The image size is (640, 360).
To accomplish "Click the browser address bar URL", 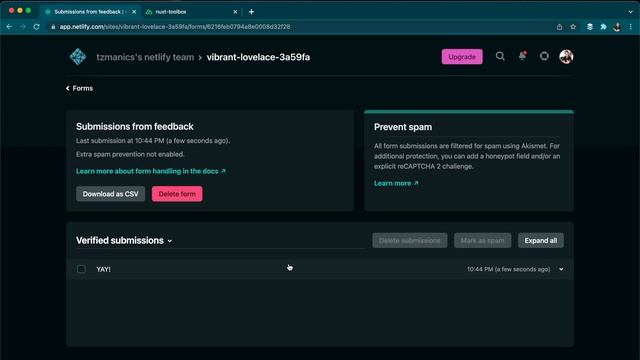I will pyautogui.click(x=175, y=27).
